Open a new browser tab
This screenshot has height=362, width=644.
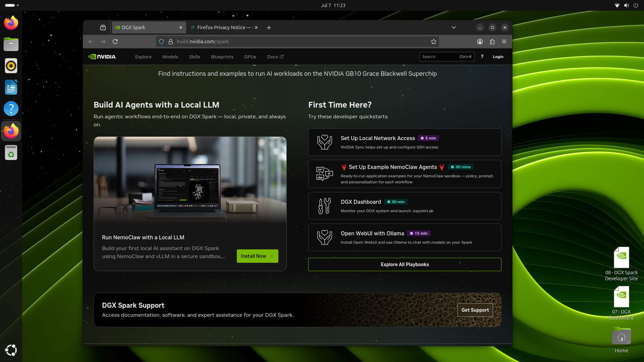point(269,27)
